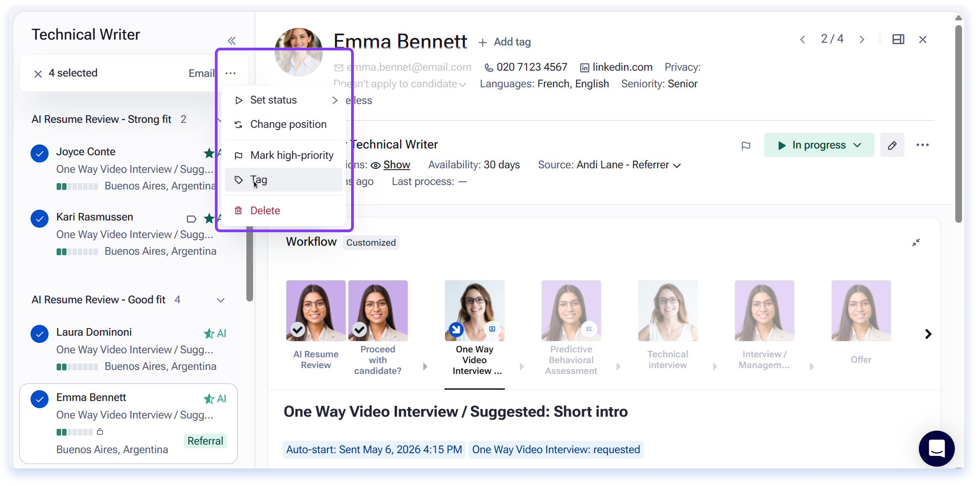980x486 pixels.
Task: Collapse the candidate list with double-chevron icon
Action: [232, 41]
